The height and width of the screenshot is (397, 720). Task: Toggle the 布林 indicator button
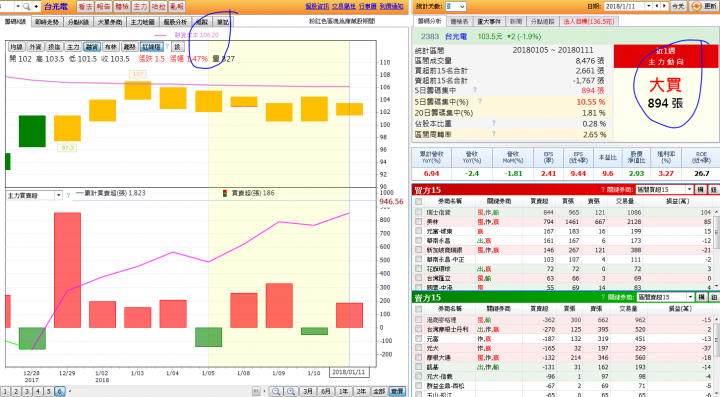tap(111, 47)
